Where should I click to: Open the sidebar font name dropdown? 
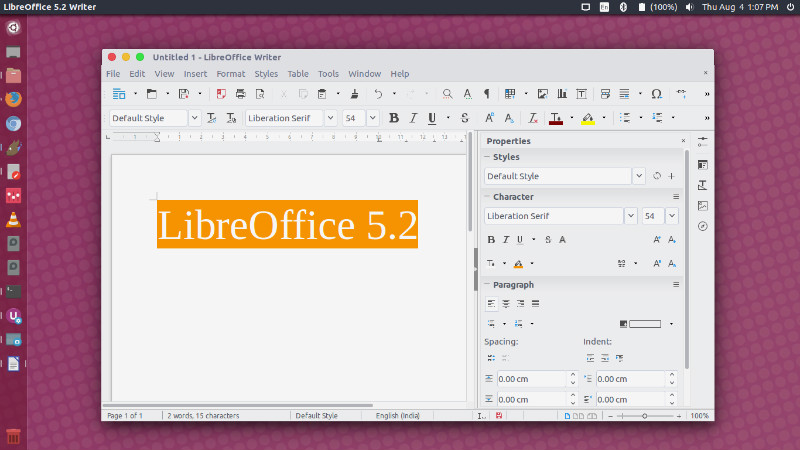coord(631,216)
